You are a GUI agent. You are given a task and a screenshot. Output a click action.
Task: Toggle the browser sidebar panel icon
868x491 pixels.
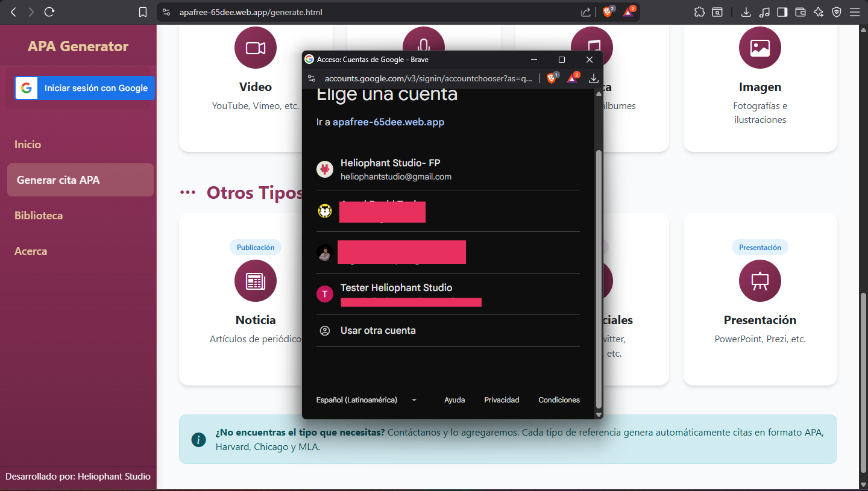coord(782,12)
